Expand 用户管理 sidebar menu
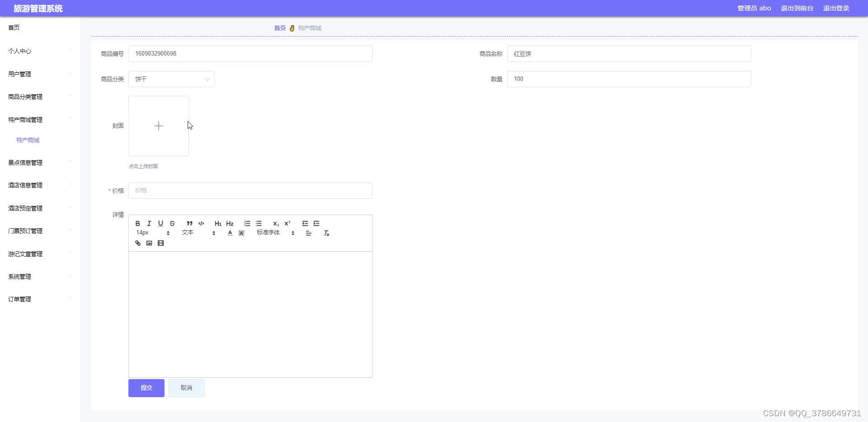Screen dimensions: 868x422 (40, 74)
